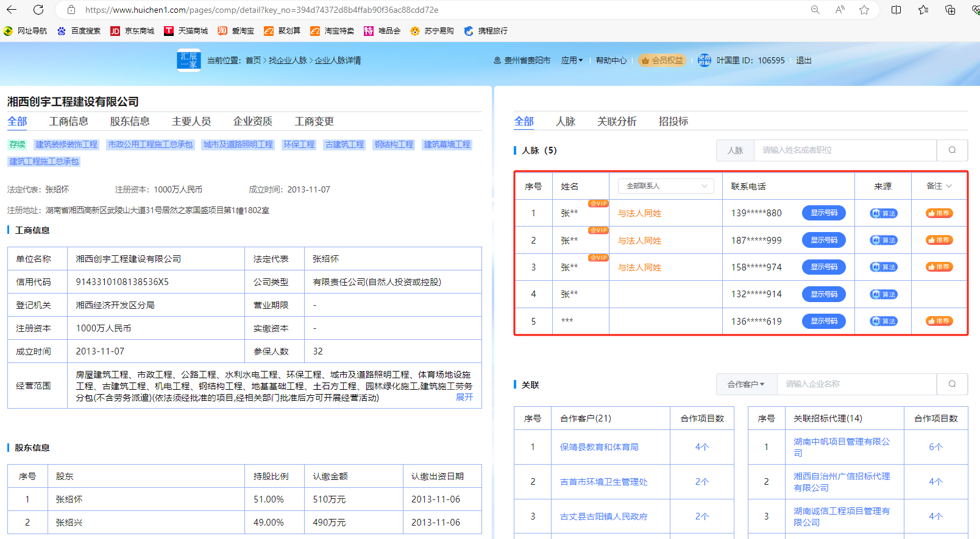Show number for 187*****999
This screenshot has height=539, width=980.
824,240
